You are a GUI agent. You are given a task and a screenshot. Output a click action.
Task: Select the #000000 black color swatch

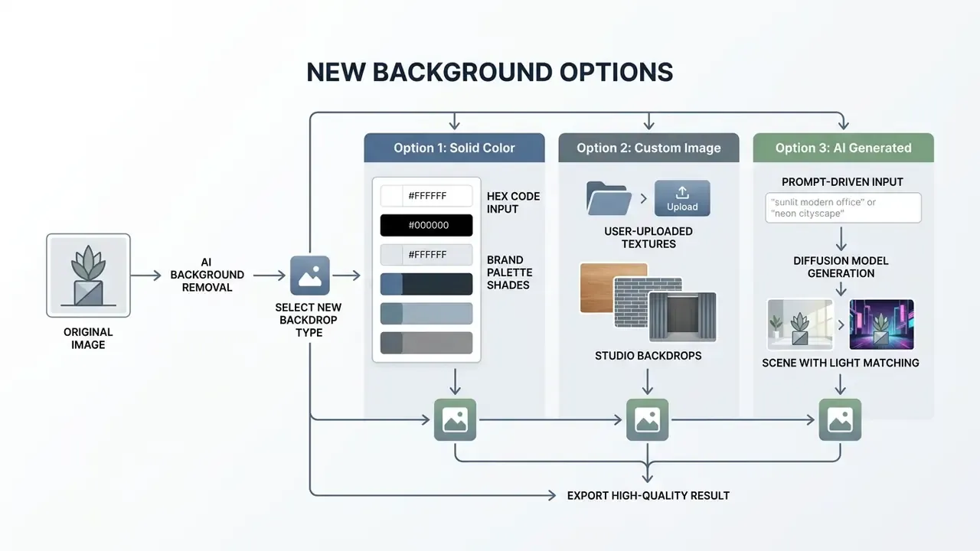click(x=426, y=225)
